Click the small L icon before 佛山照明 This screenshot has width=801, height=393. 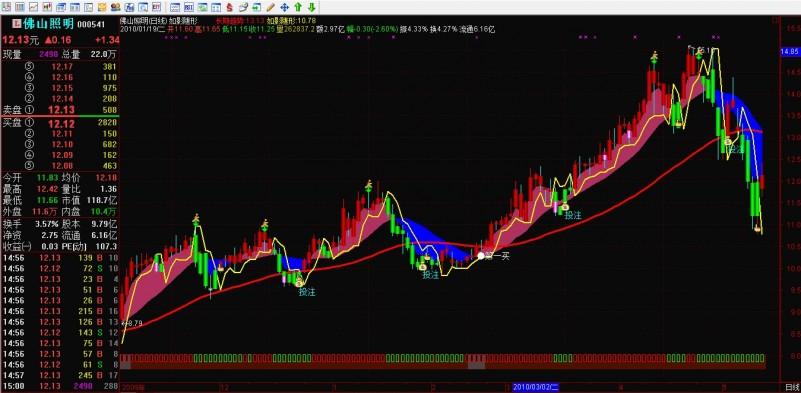click(x=16, y=24)
